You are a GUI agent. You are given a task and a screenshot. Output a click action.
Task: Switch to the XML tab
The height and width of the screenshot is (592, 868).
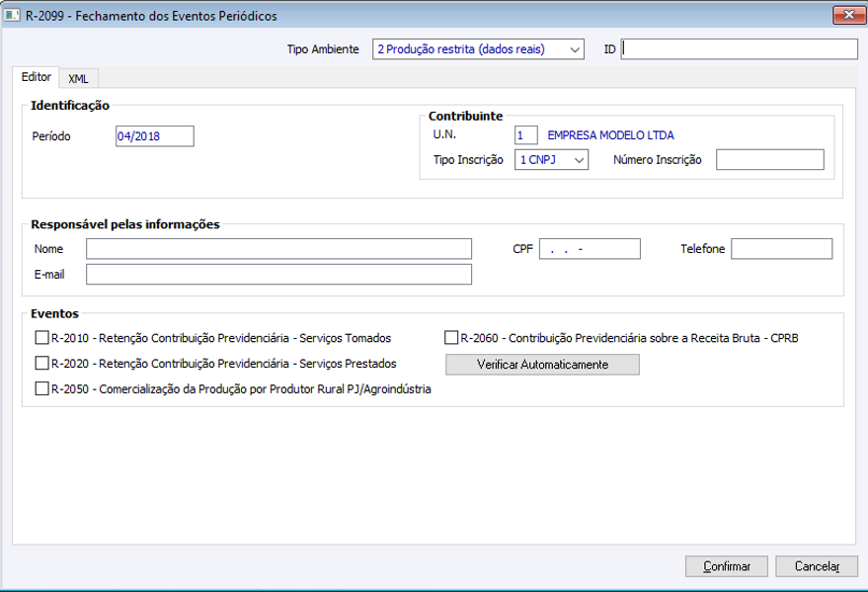78,79
